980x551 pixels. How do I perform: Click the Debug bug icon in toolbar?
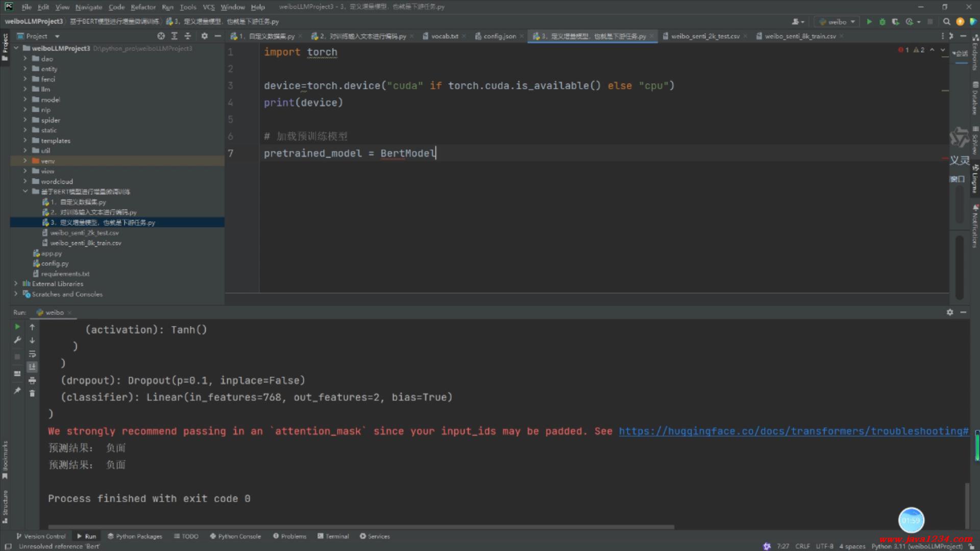point(882,21)
